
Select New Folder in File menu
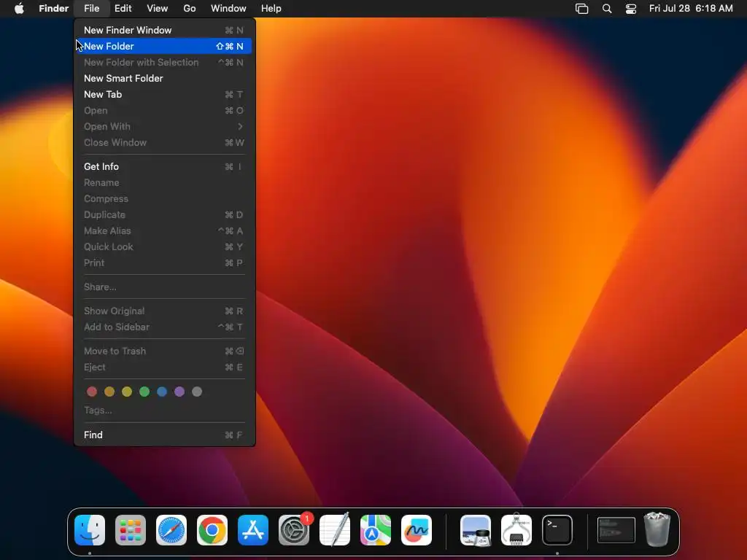point(164,46)
